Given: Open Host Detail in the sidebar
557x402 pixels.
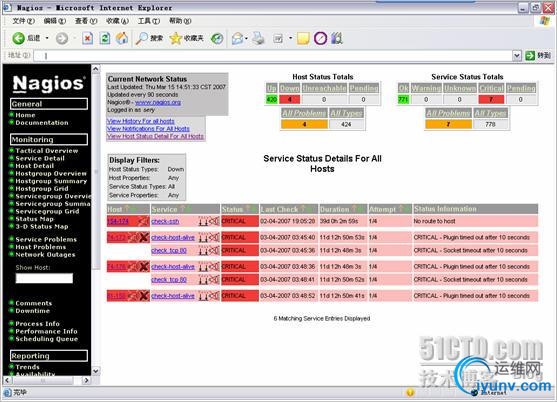Looking at the screenshot, I should [34, 166].
